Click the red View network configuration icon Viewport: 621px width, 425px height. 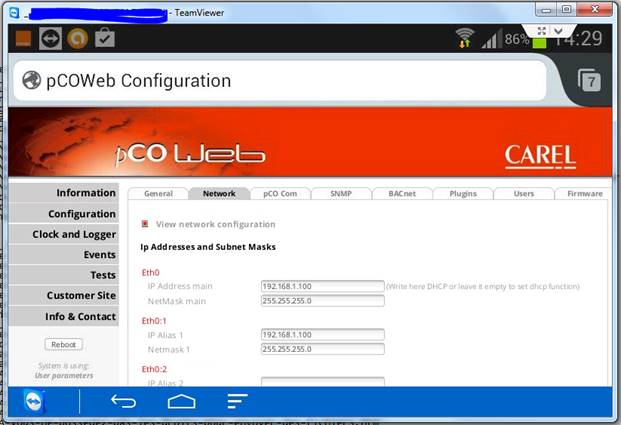[145, 224]
